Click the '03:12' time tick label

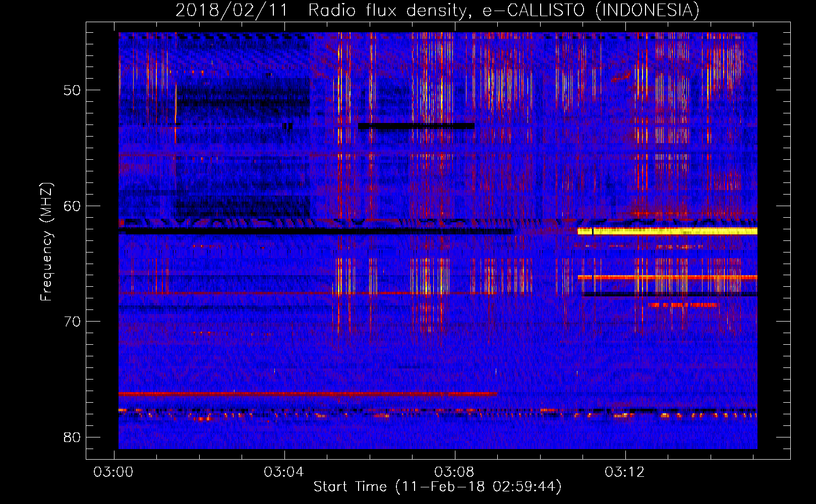tap(625, 472)
